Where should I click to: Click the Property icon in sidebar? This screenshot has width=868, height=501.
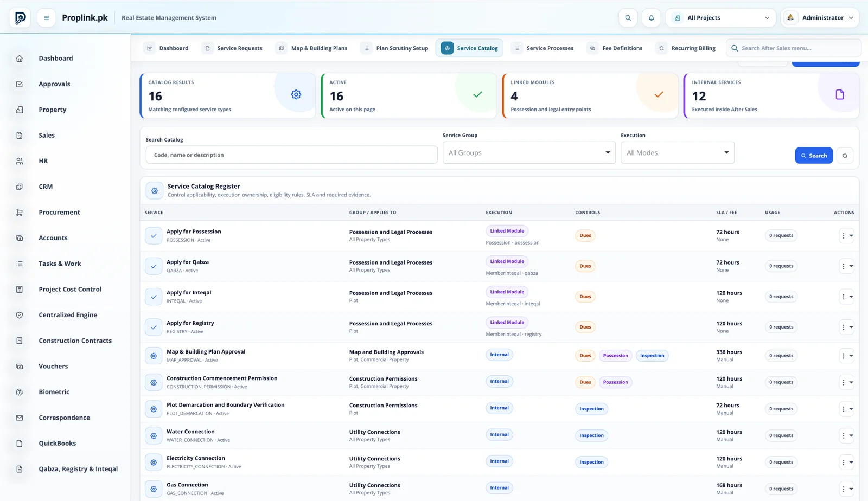pyautogui.click(x=20, y=110)
